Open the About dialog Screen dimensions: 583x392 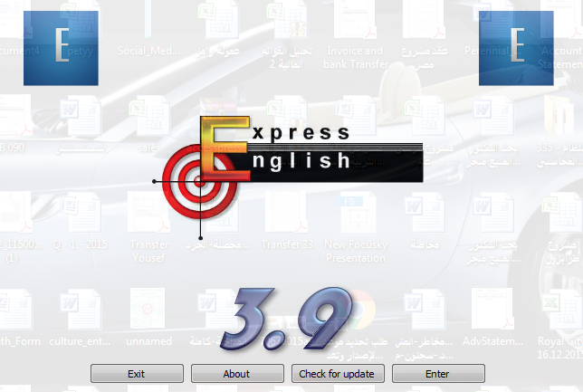[x=237, y=373]
